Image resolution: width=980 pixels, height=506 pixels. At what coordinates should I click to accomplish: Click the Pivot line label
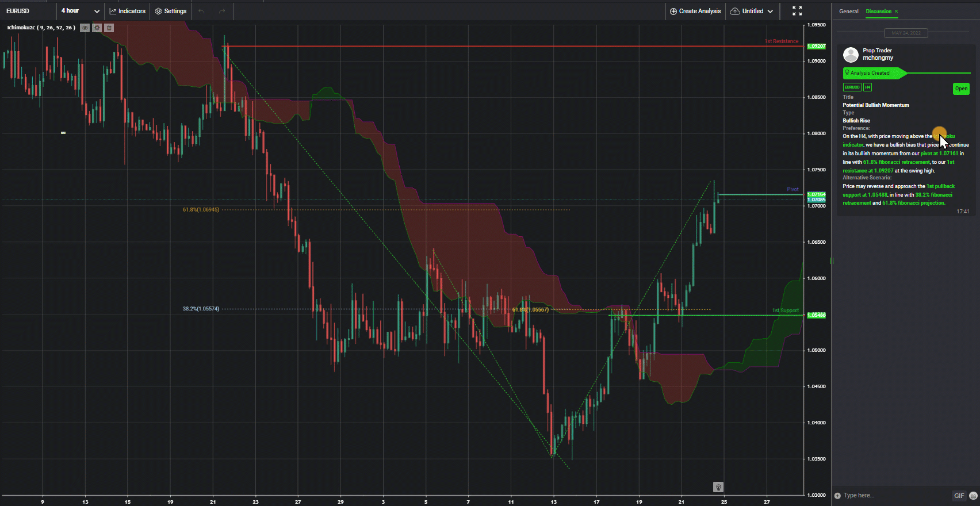pyautogui.click(x=793, y=189)
